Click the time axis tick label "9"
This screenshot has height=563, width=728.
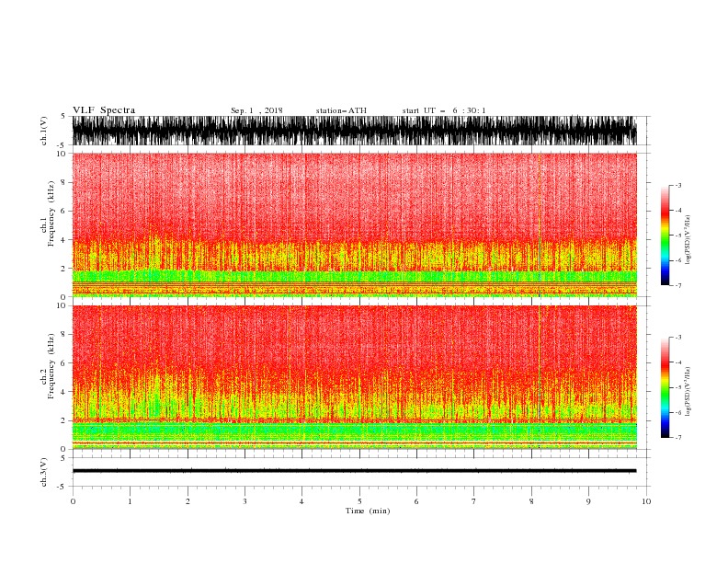[x=588, y=501]
